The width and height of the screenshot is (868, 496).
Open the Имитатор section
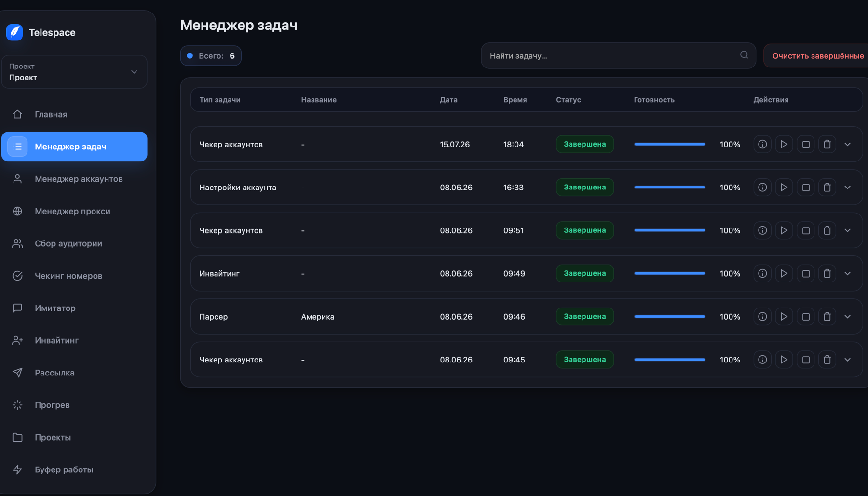tap(74, 308)
